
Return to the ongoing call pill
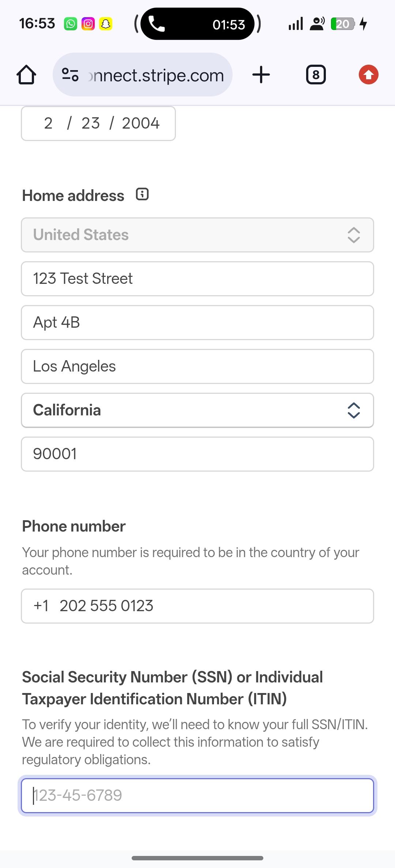[x=197, y=24]
